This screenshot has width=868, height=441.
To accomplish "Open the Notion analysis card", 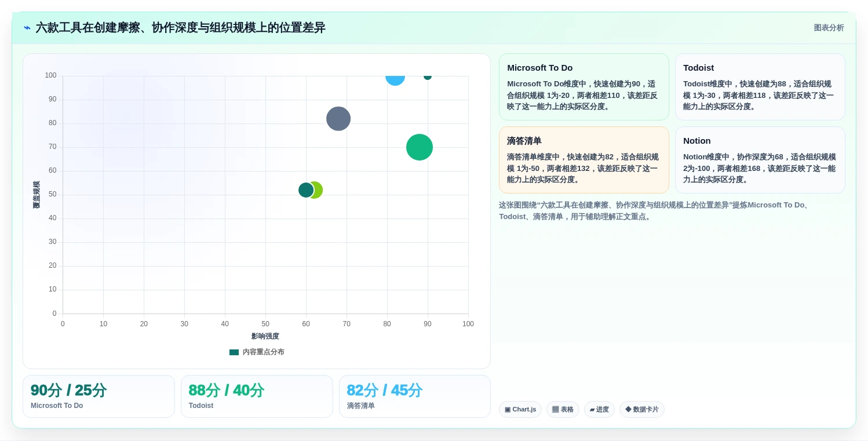I will point(760,160).
